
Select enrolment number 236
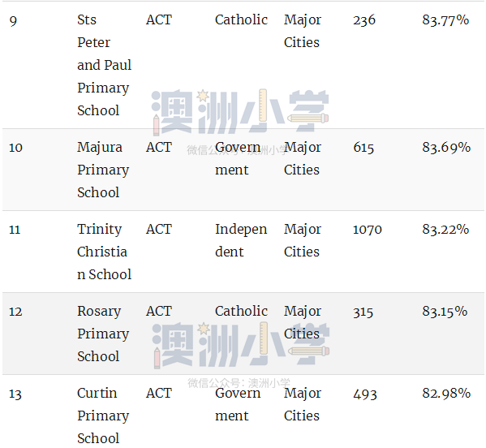[363, 20]
